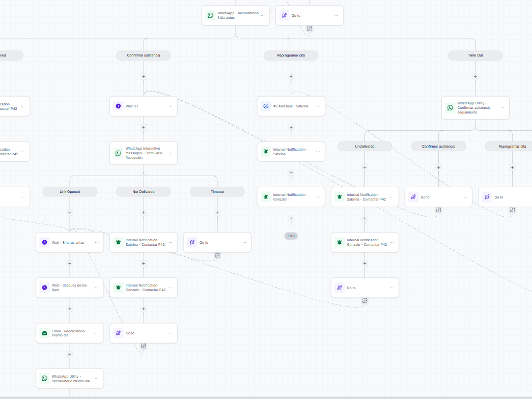This screenshot has height=399, width=532.
Task: Click the Link Opened branch pill
Action: point(70,192)
